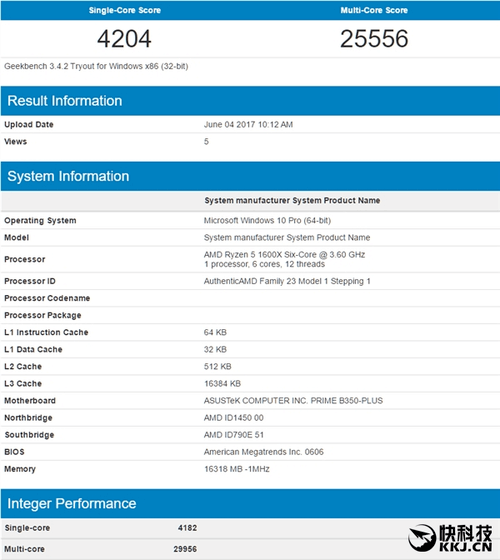Viewport: 500px width, 560px height.
Task: Click the Memory 16318 MB value
Action: coord(236,469)
